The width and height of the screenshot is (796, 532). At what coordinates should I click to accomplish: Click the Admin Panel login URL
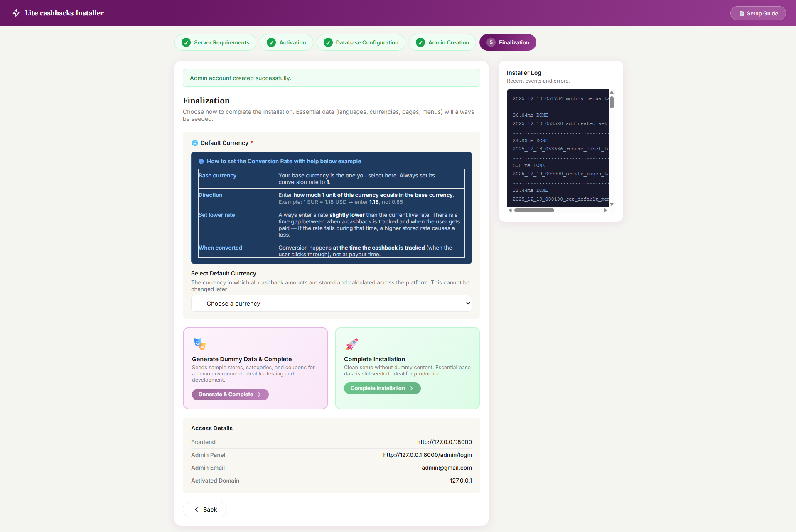[x=427, y=455]
